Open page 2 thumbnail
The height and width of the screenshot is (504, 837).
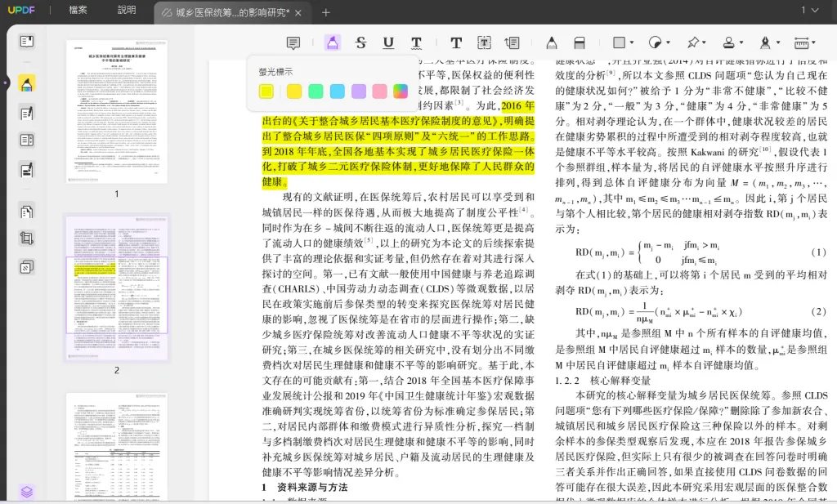117,287
